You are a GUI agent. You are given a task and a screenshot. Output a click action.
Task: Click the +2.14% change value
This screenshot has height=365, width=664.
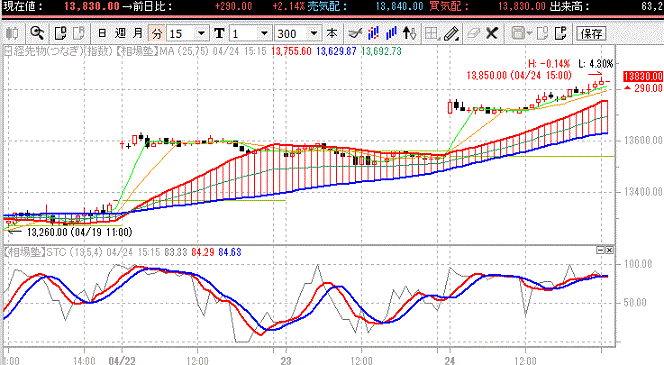(x=288, y=6)
